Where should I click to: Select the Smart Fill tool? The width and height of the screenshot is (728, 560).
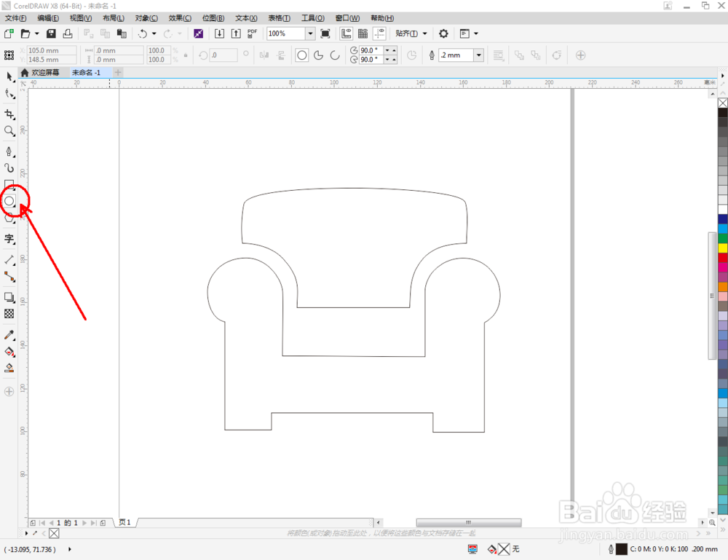pos(9,368)
